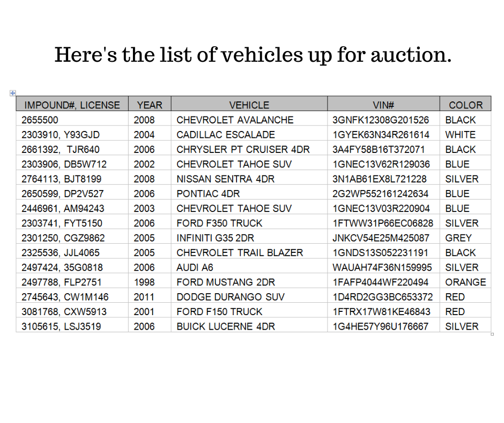
Task: Click the INFINITI G35 2DR cell
Action: click(x=249, y=238)
